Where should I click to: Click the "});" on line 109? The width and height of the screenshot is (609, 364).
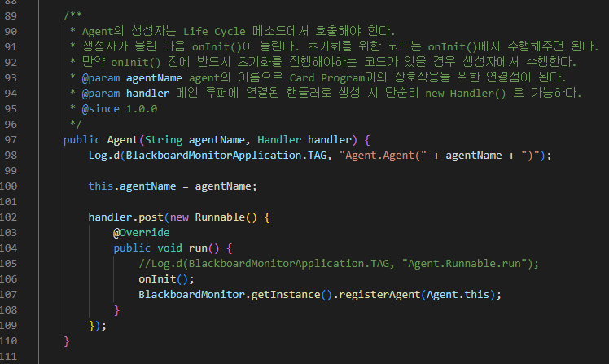[98, 326]
